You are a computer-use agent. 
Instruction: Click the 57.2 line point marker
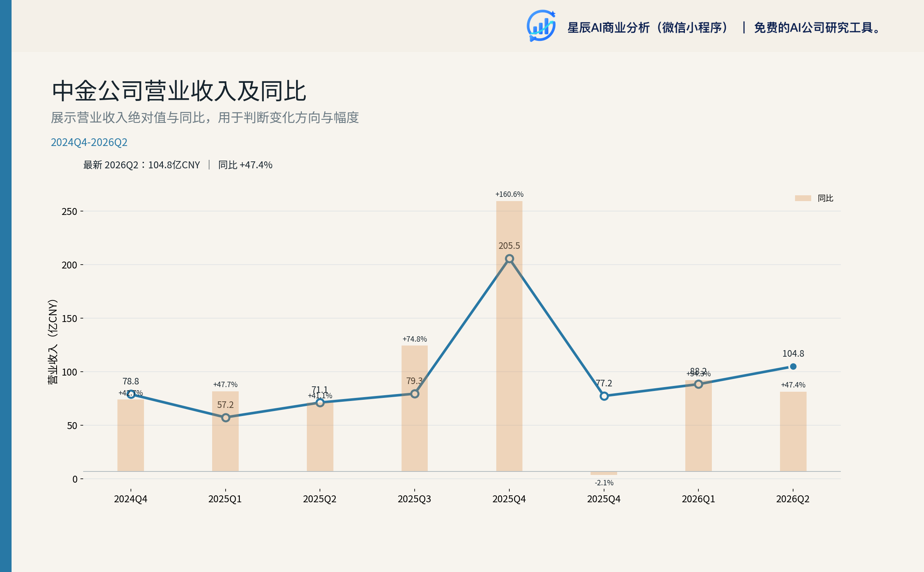[226, 418]
